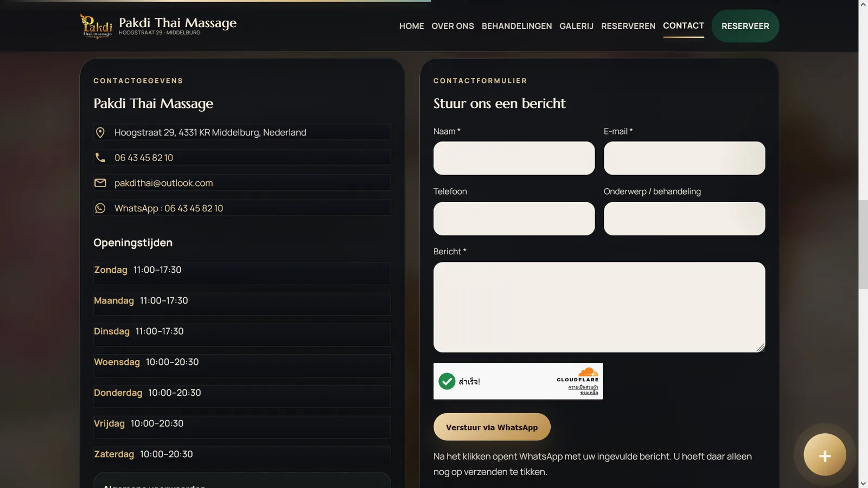Screen dimensions: 868x488
Task: Go to the Galerij page
Action: coord(576,26)
